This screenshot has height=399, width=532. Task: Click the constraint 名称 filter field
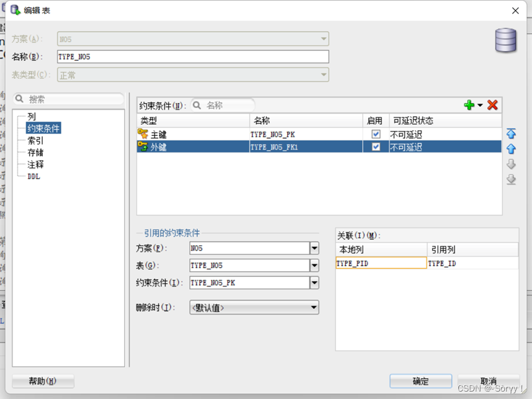click(x=223, y=105)
